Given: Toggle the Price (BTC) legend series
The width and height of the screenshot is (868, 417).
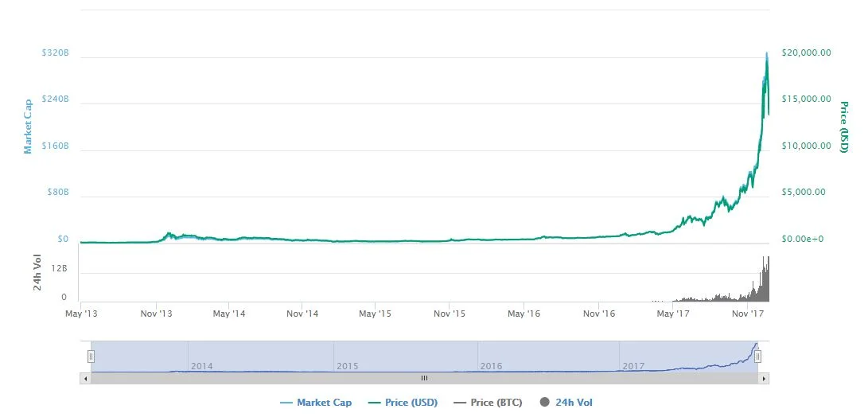Looking at the screenshot, I should 488,403.
